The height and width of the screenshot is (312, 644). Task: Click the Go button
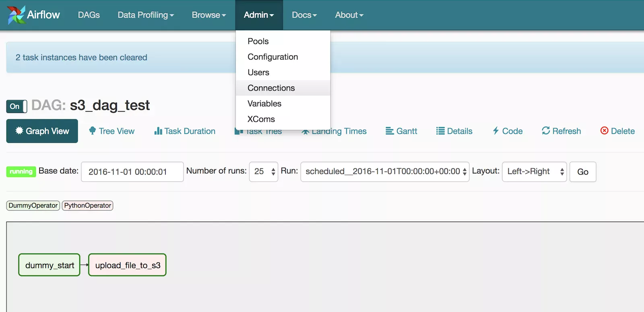click(583, 172)
